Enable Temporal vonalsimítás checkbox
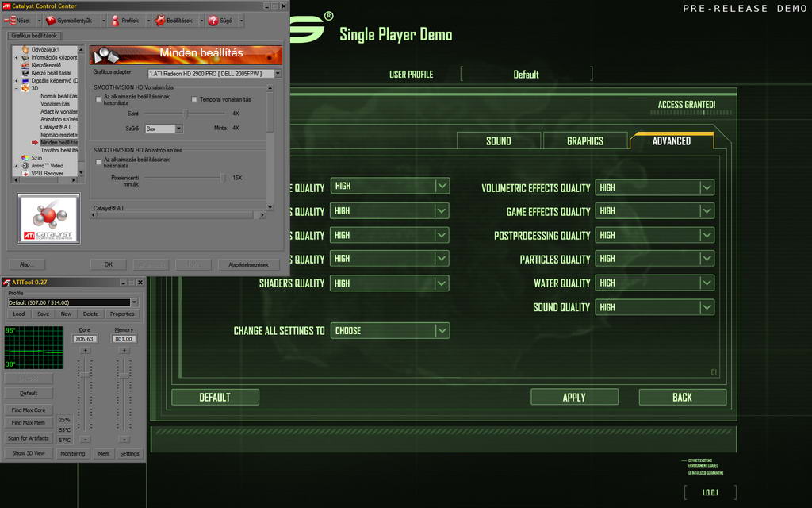The height and width of the screenshot is (508, 812). coord(193,99)
